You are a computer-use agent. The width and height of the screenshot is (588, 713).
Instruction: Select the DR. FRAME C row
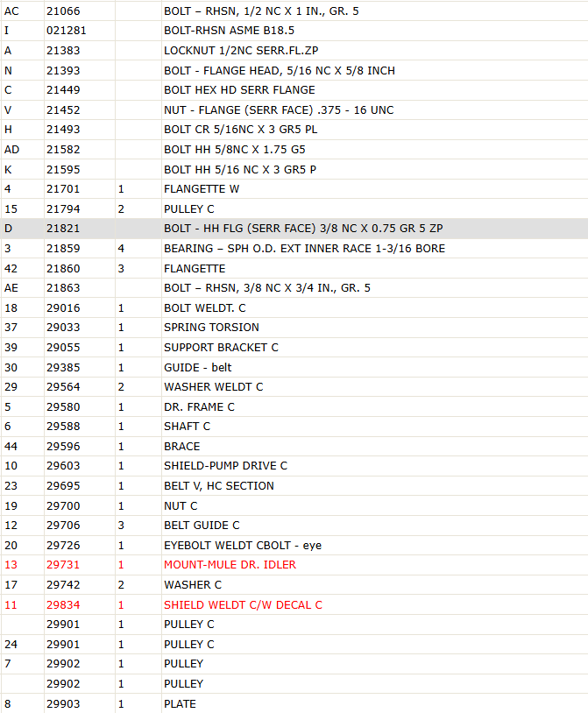294,407
